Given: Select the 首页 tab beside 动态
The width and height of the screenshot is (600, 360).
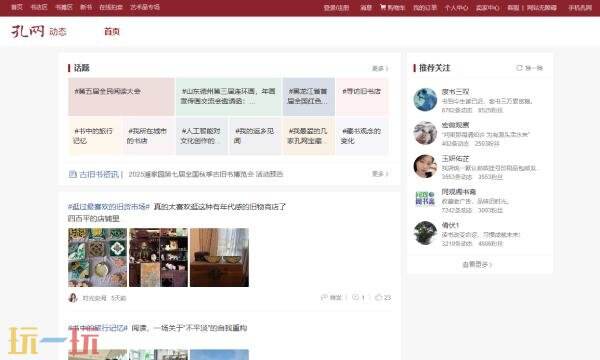Looking at the screenshot, I should pos(112,32).
